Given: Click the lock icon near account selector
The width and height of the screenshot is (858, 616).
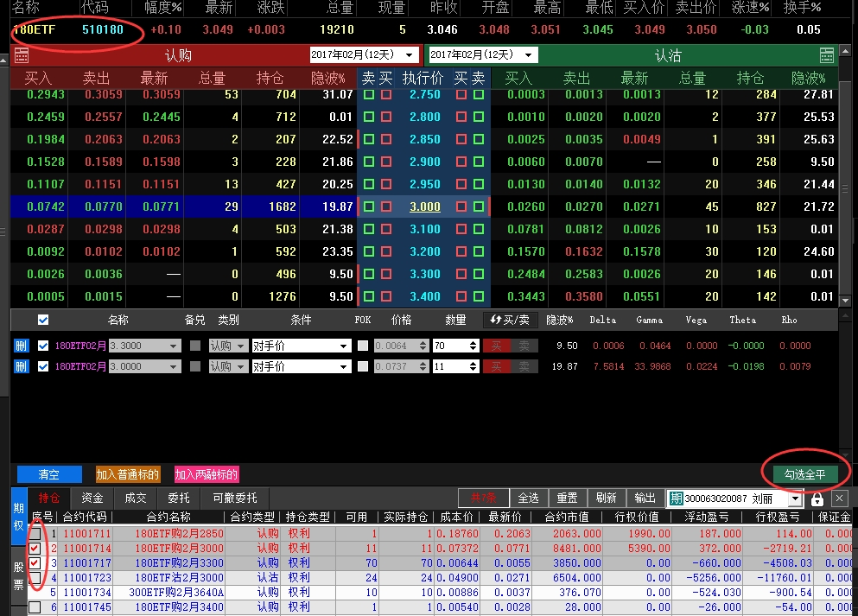Looking at the screenshot, I should (817, 499).
